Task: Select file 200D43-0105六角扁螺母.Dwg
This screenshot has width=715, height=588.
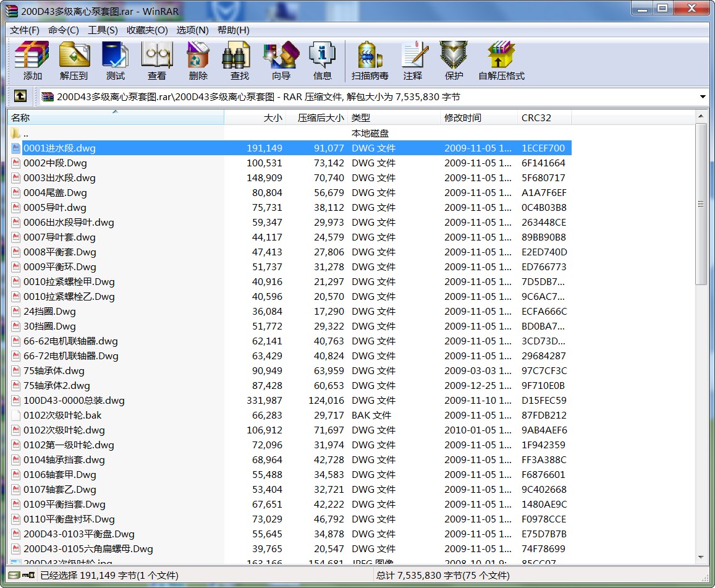Action: point(290,548)
